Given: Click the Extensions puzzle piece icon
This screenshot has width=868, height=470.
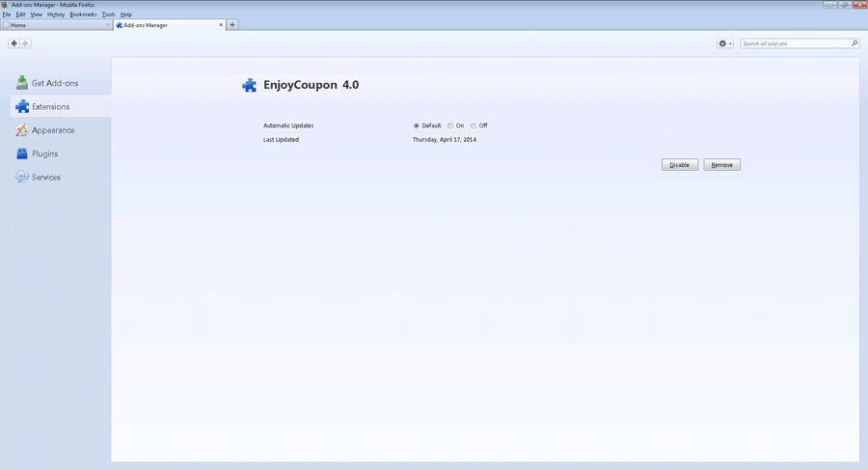Looking at the screenshot, I should point(21,107).
